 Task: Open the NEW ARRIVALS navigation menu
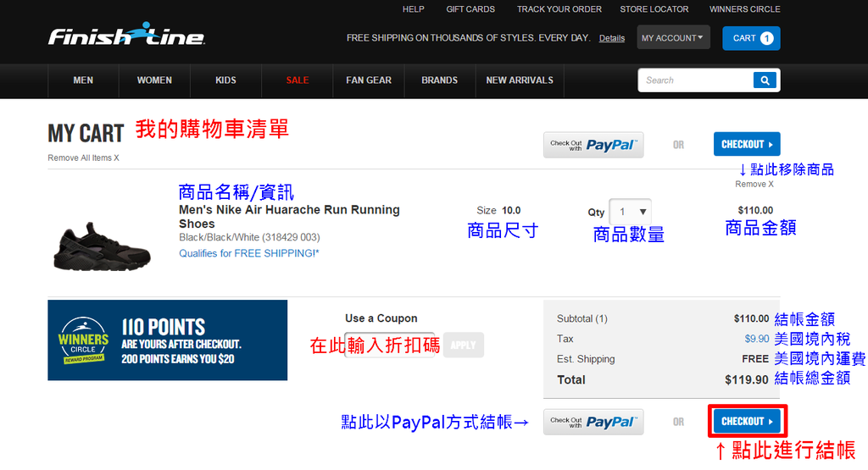[520, 80]
